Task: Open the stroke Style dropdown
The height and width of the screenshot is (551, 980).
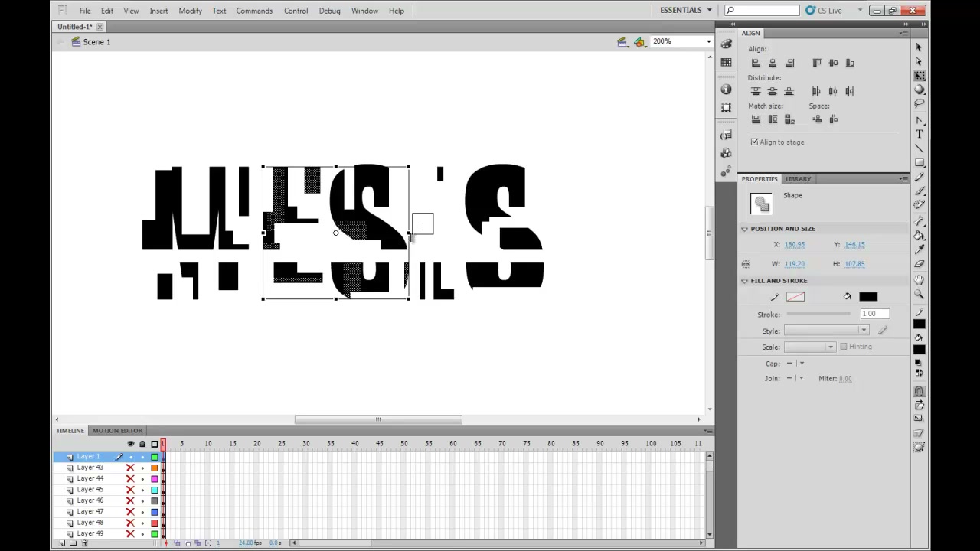Action: [826, 331]
